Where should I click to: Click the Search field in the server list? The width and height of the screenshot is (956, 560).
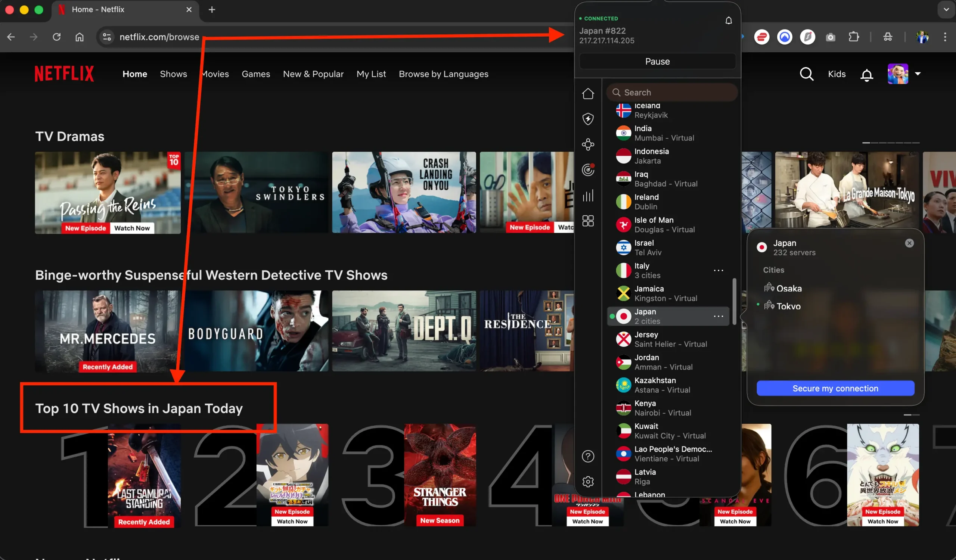tap(672, 92)
